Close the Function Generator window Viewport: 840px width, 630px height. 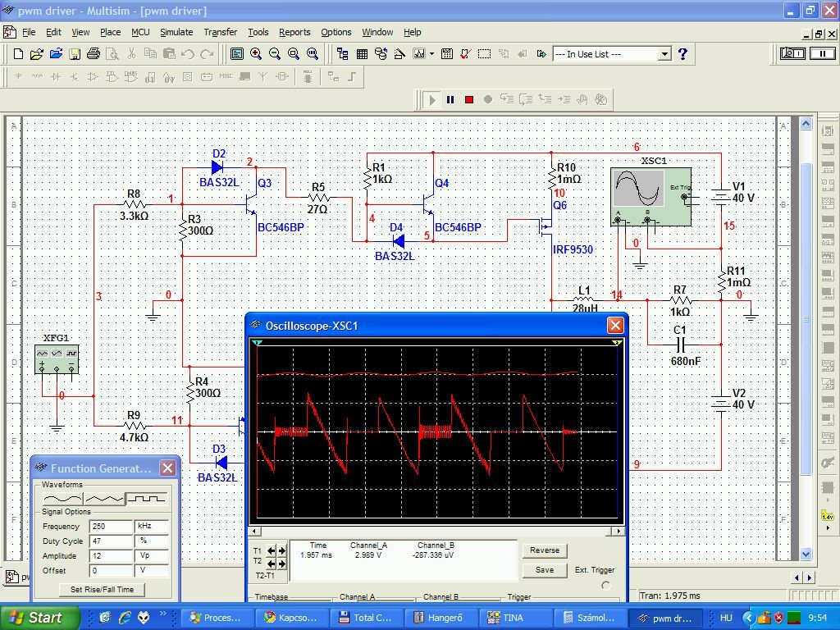(x=167, y=468)
